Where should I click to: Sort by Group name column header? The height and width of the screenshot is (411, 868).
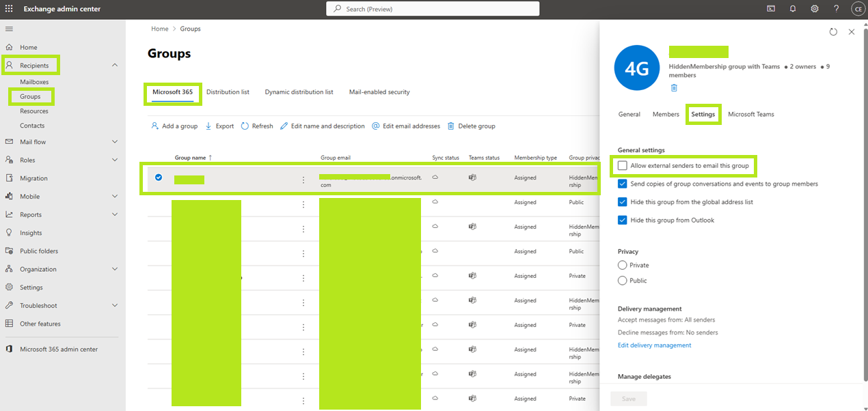coord(193,158)
